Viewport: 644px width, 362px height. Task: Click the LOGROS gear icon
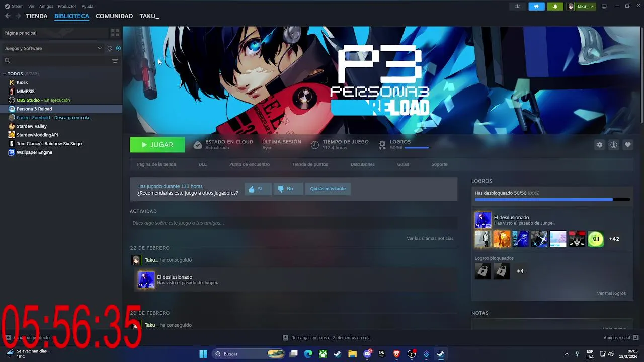[382, 145]
